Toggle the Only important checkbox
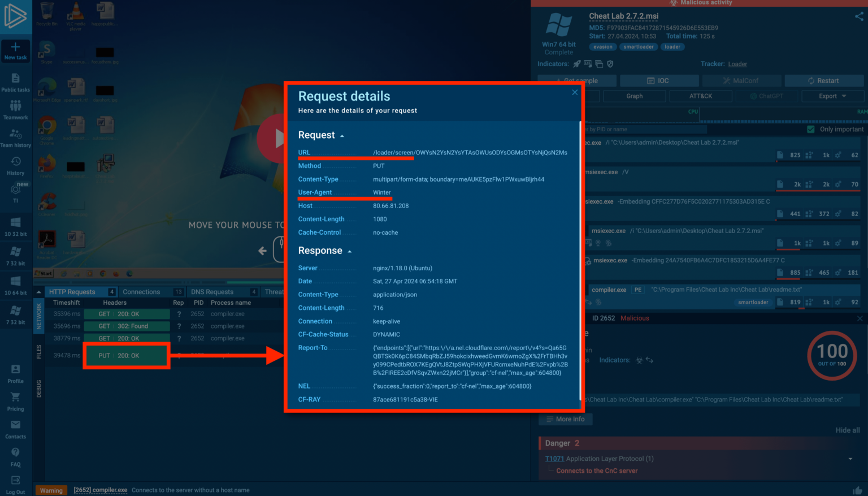Screen dimensions: 868x496 pyautogui.click(x=811, y=130)
